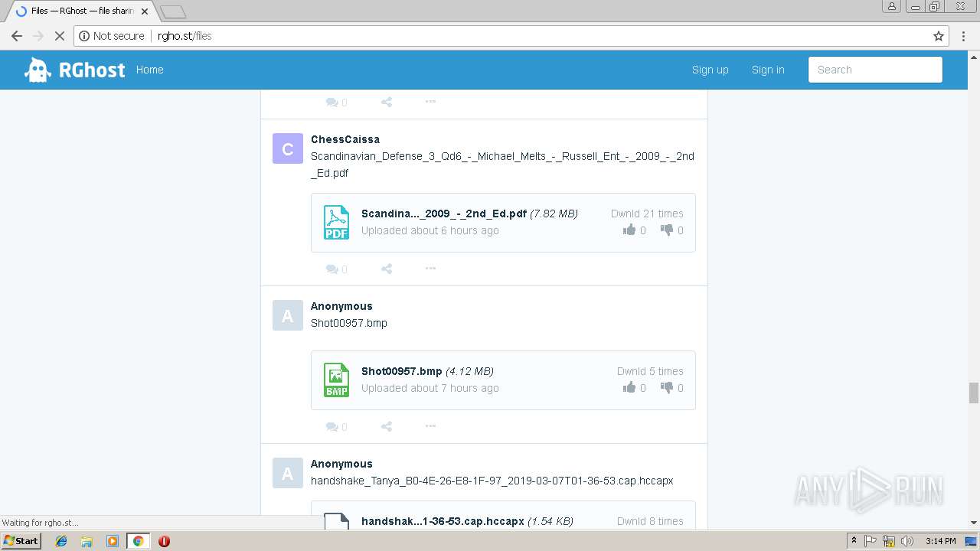The image size is (980, 551).
Task: Open comments for the Scandinavian PDF post
Action: click(336, 269)
